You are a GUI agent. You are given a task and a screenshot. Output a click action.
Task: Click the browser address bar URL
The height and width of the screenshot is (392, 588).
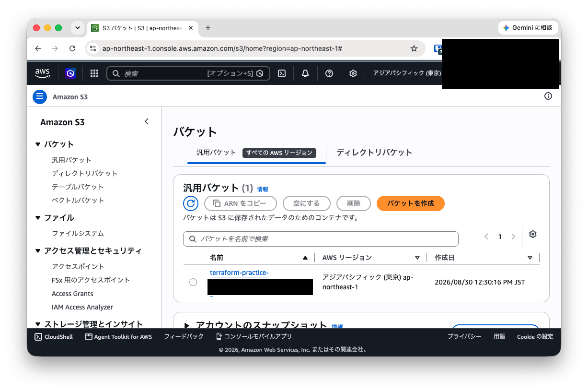pos(222,48)
